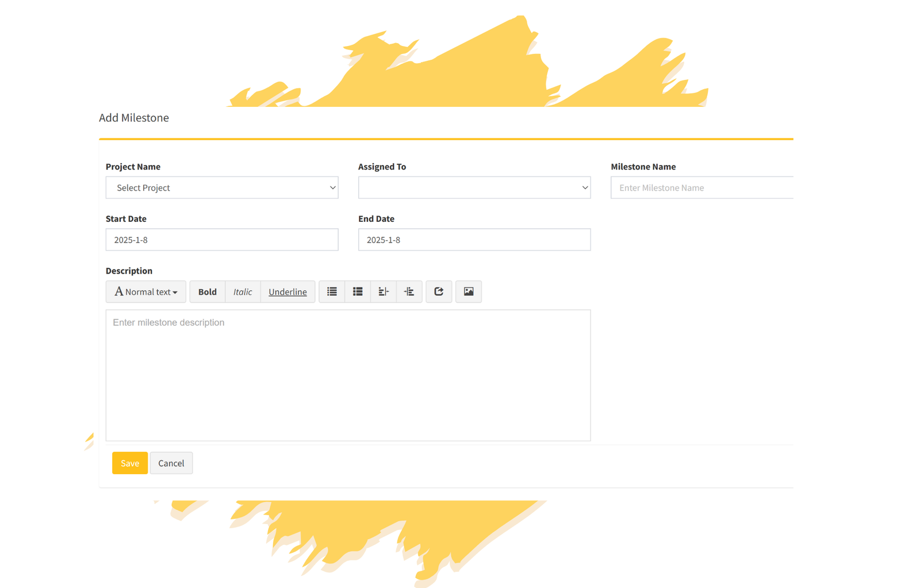Viewport: 920px width, 588px height.
Task: Open the Select Project dropdown
Action: (222, 187)
